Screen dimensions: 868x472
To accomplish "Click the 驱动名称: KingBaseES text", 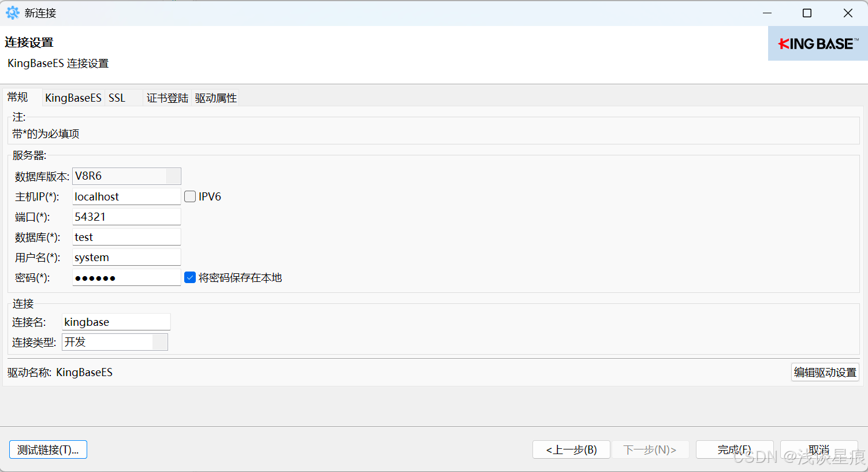I will tap(60, 372).
